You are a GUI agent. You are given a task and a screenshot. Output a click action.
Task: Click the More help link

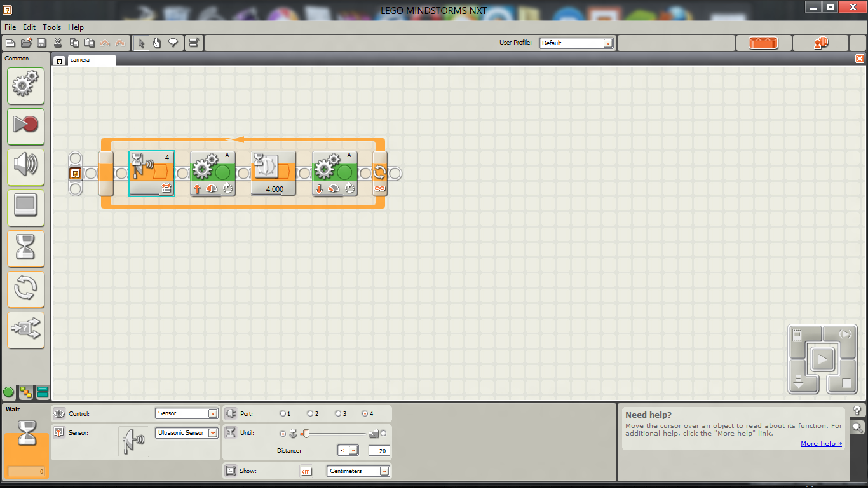coord(821,444)
